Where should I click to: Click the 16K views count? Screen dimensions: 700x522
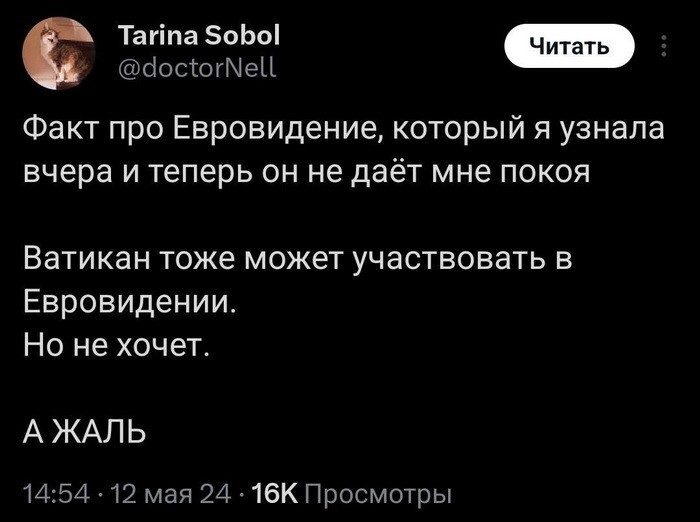276,493
